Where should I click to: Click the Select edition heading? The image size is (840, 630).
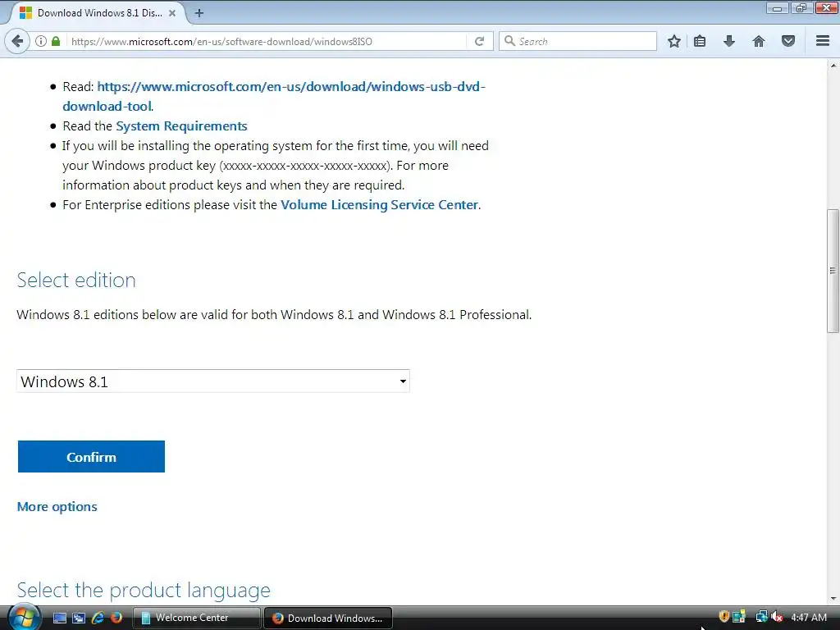[76, 281]
